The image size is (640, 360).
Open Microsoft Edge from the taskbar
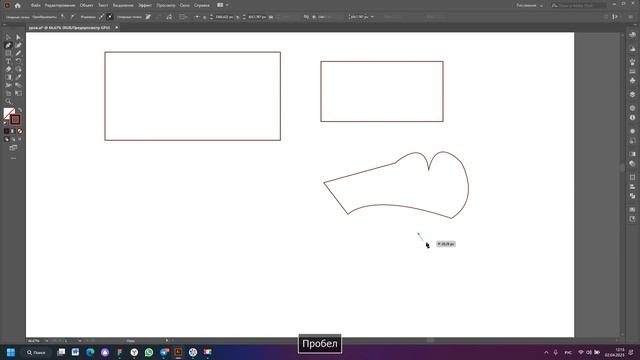(90, 352)
